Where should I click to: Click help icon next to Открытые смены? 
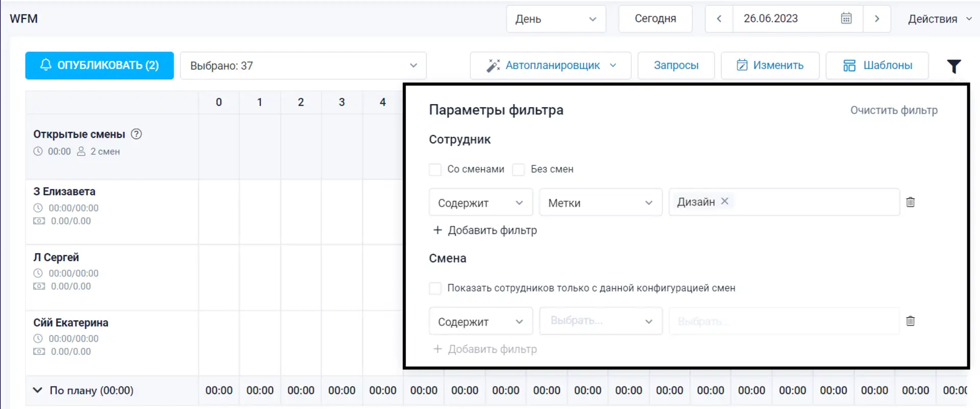(x=136, y=134)
